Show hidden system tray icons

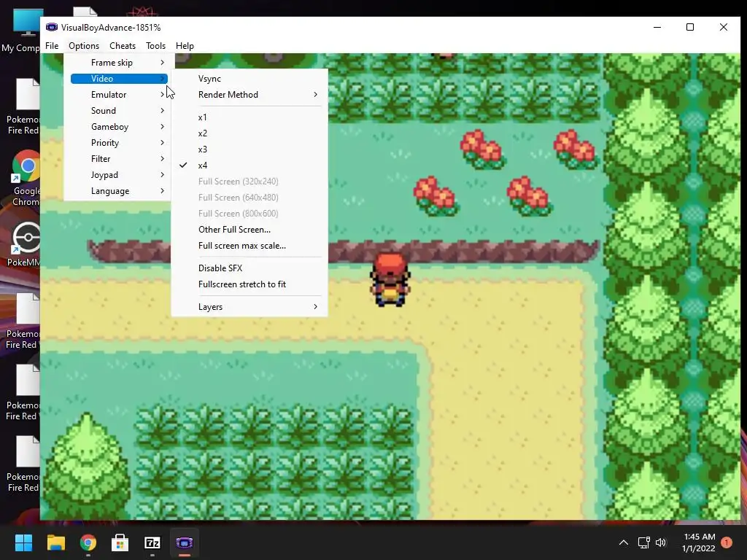click(624, 542)
